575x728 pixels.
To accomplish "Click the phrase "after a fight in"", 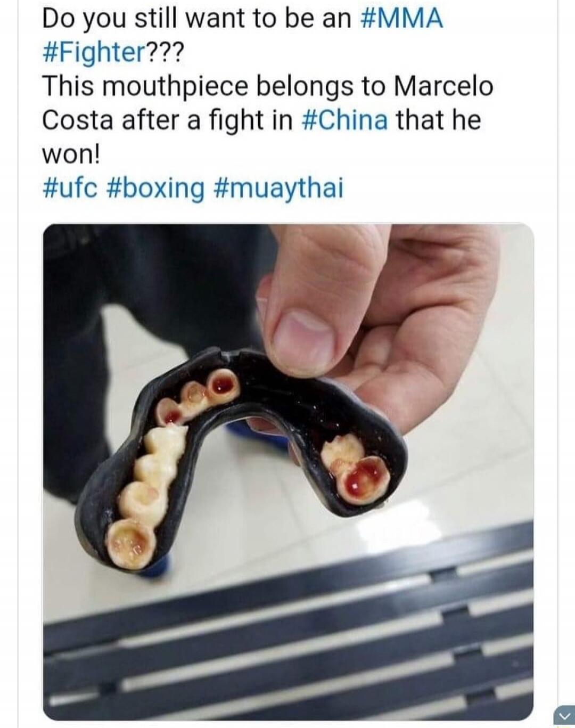I will (208, 119).
